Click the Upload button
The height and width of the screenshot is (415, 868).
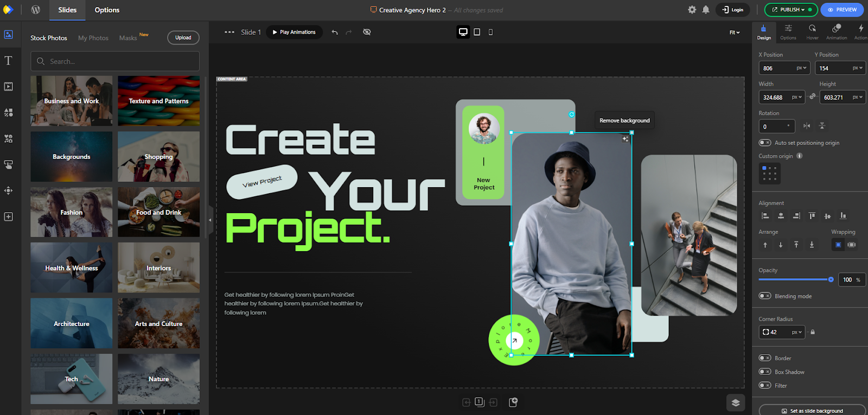(183, 37)
